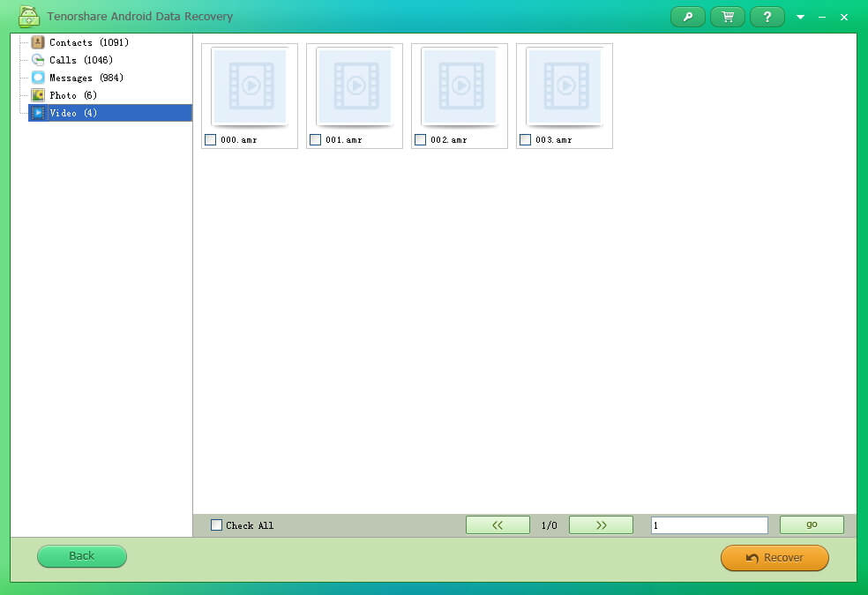This screenshot has width=868, height=595.
Task: Select the Contacts icon in the sidebar
Action: [x=38, y=42]
